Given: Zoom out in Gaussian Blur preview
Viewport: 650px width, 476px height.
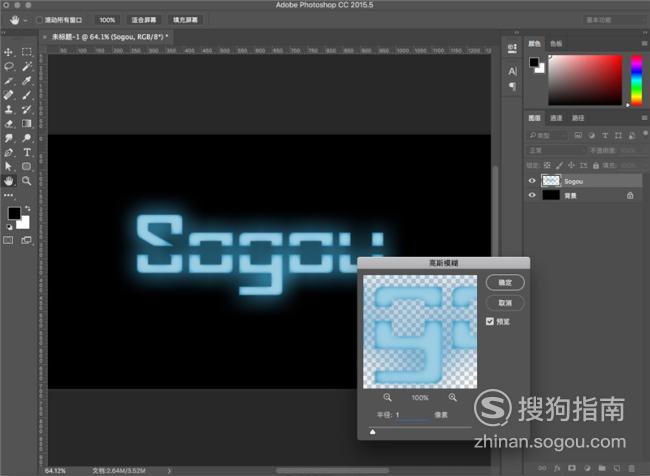Looking at the screenshot, I should click(387, 397).
